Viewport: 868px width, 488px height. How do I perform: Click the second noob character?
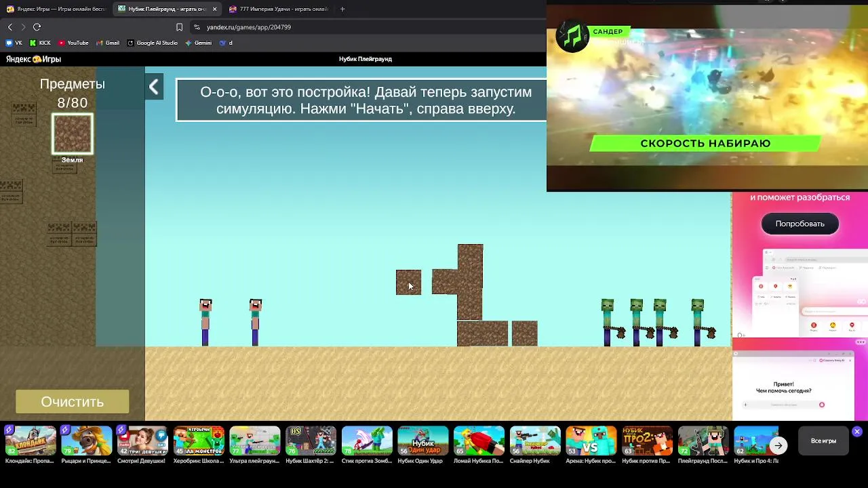click(x=255, y=323)
